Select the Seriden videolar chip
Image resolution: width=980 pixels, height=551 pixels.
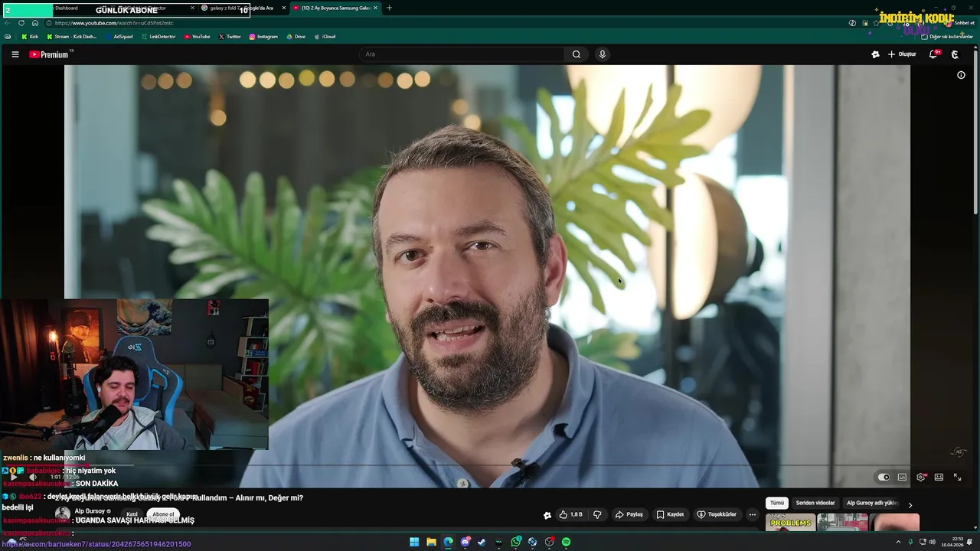click(815, 503)
